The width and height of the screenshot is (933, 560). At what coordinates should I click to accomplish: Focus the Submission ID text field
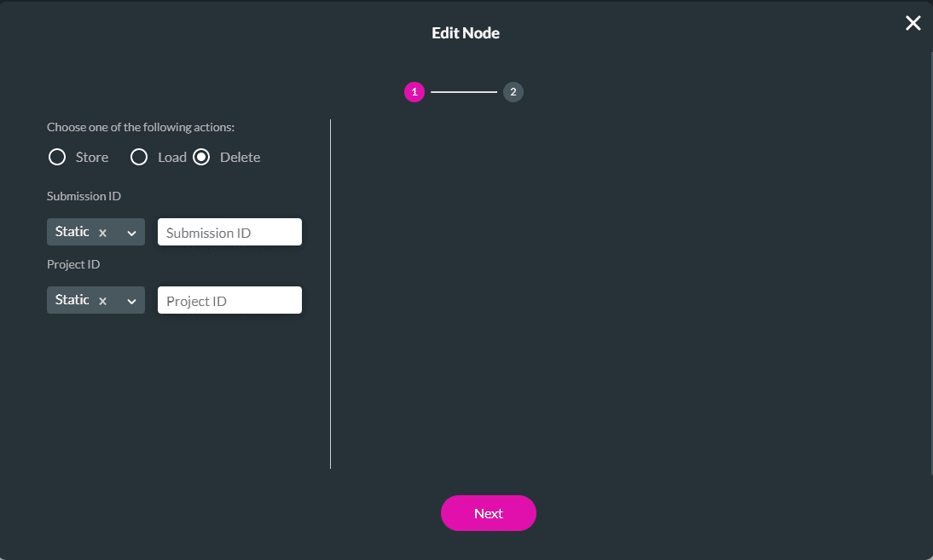click(x=229, y=233)
